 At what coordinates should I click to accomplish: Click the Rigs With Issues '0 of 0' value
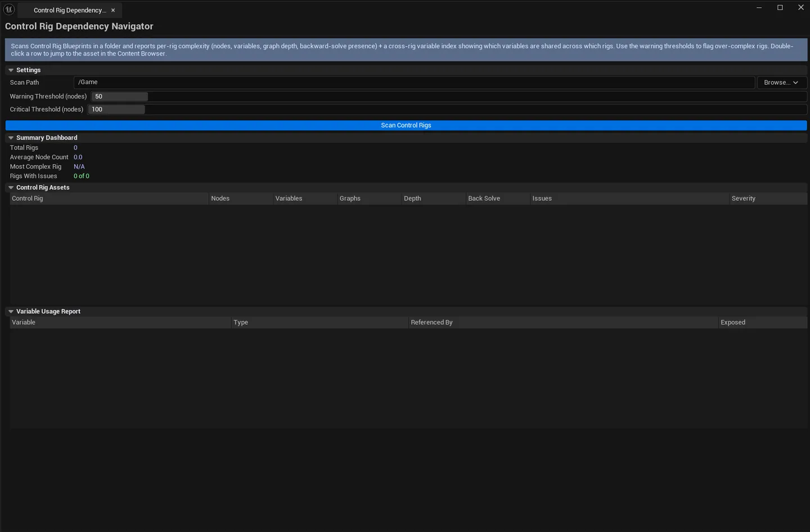[82, 177]
